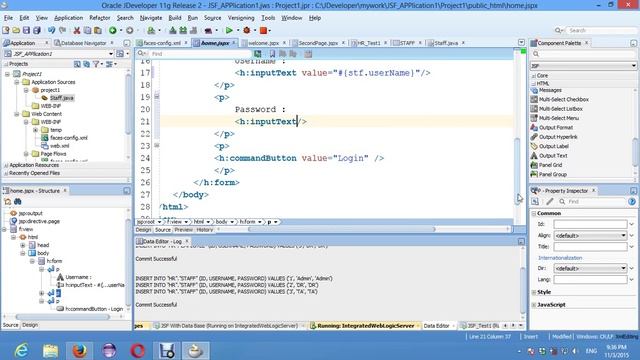Collapse the Common section in Property Inspector

(534, 213)
